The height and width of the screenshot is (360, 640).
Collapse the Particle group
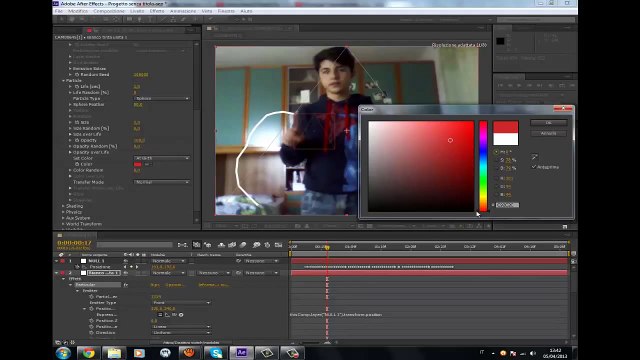(x=64, y=81)
